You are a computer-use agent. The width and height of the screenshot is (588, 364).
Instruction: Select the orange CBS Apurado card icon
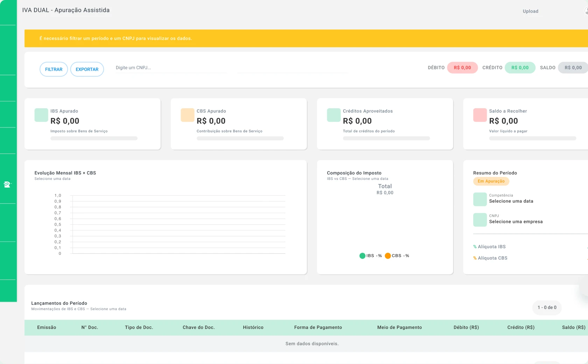[x=187, y=115]
